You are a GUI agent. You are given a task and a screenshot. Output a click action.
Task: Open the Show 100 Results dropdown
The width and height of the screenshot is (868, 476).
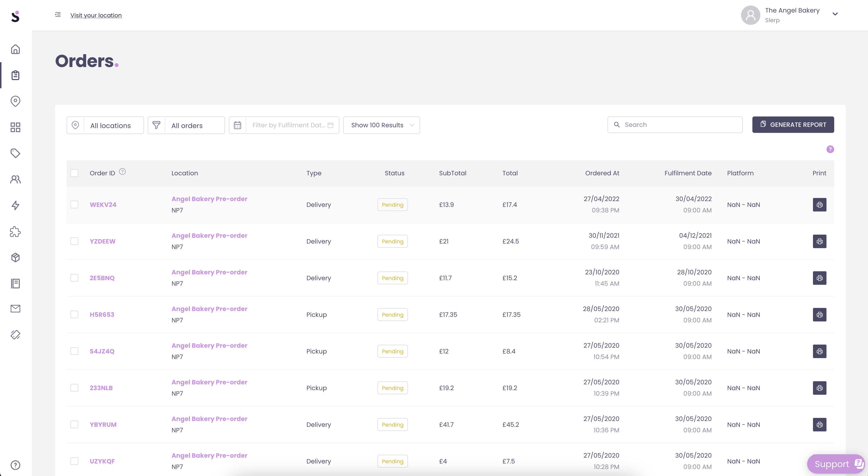pos(381,125)
